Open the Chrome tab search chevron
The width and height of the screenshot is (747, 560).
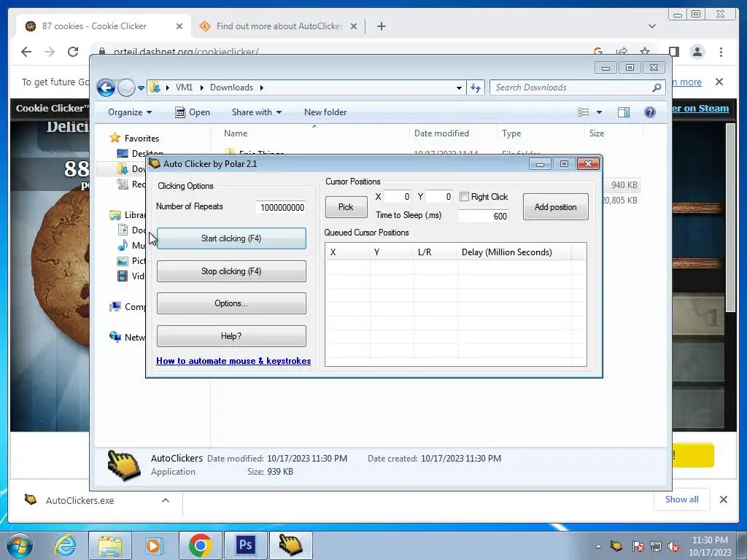click(651, 26)
